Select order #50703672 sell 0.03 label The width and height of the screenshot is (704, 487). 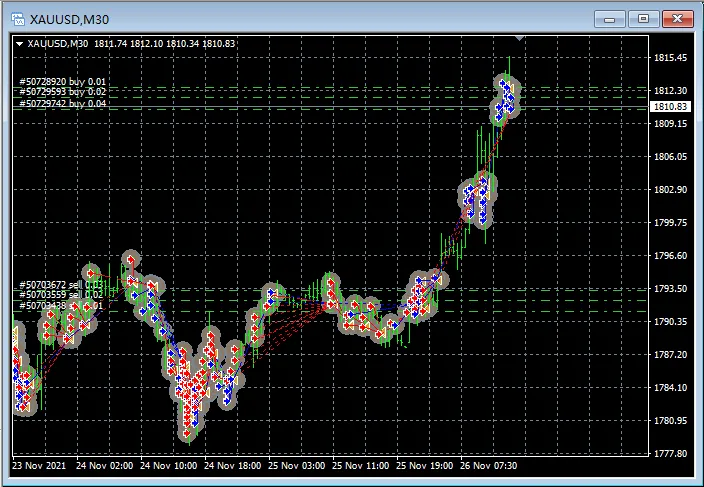pyautogui.click(x=60, y=285)
